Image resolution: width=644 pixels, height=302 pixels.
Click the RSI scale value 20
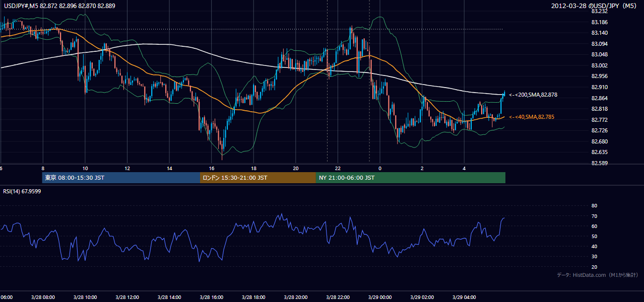click(x=594, y=267)
